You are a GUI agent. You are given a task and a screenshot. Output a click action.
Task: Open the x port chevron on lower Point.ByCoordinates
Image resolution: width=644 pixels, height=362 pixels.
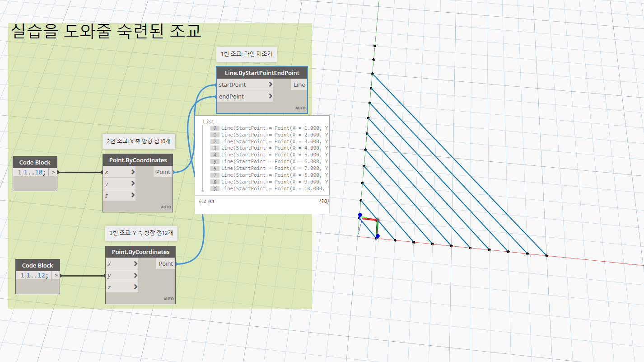pyautogui.click(x=135, y=264)
